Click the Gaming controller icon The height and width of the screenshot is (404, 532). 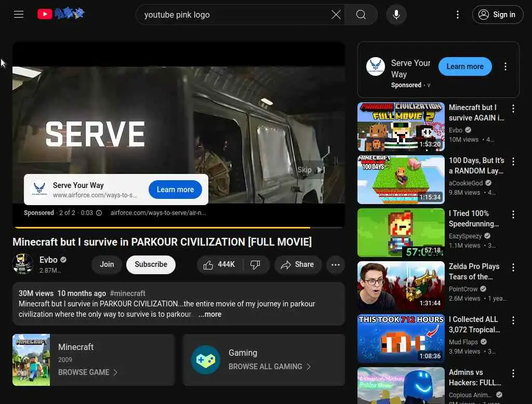coord(206,360)
